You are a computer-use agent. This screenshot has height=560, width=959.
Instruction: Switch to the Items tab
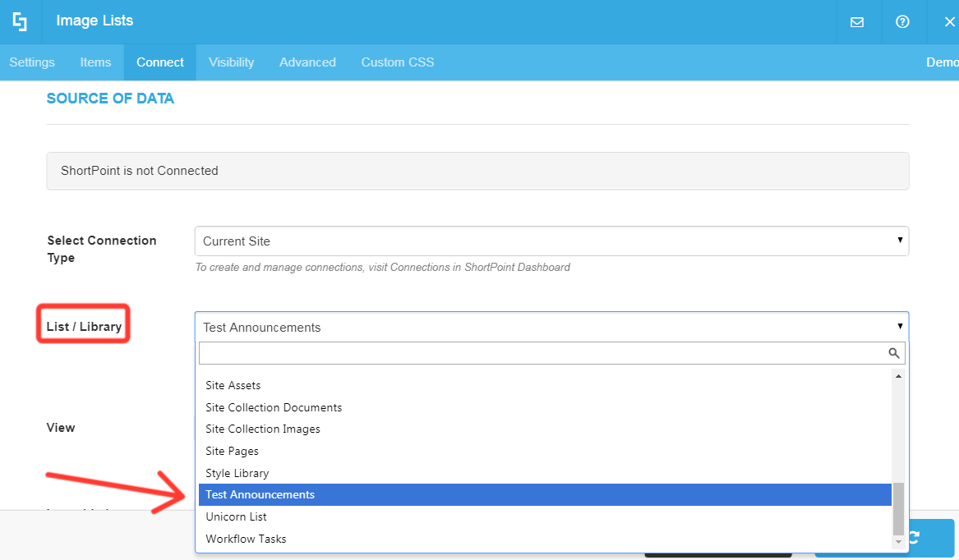[x=95, y=62]
